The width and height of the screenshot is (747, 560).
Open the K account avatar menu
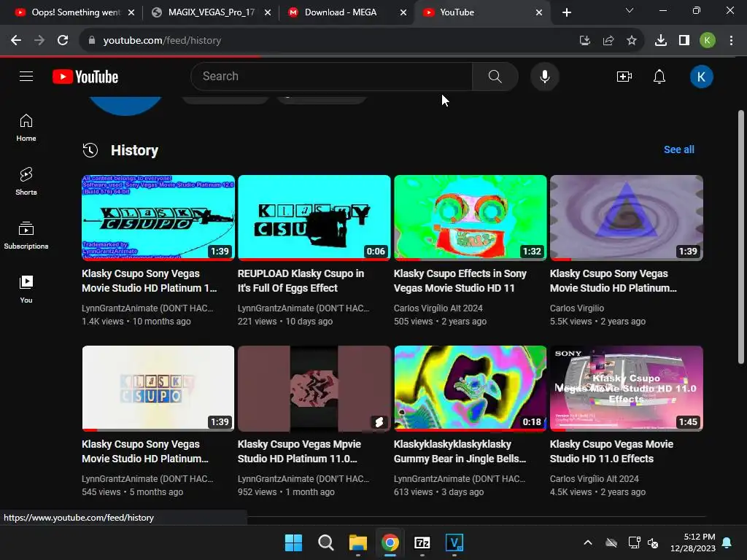[x=701, y=77]
